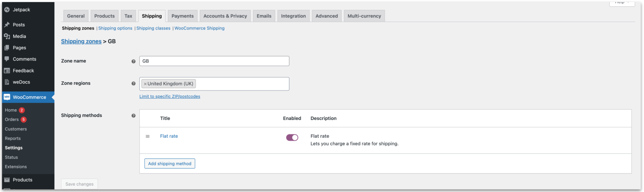644x192 pixels.
Task: Click the Zone name help icon
Action: (x=134, y=61)
